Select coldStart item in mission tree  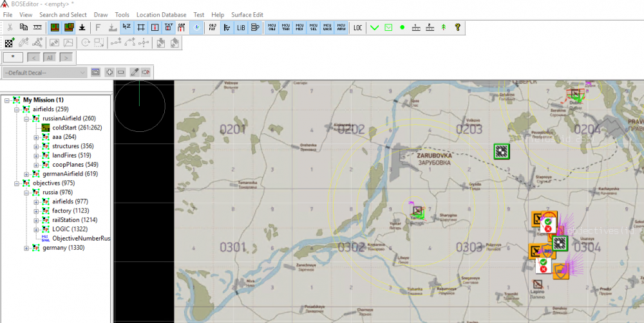(68, 127)
